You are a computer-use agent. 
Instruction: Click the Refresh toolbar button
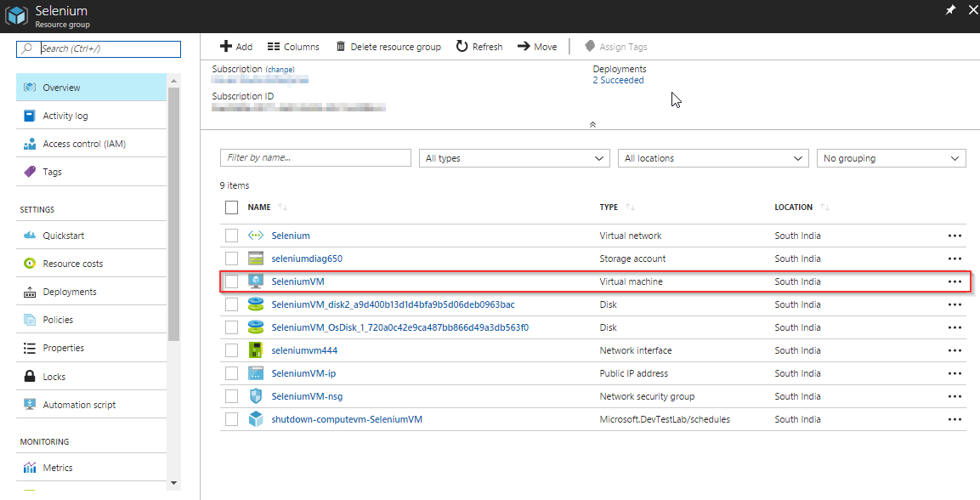pyautogui.click(x=479, y=47)
